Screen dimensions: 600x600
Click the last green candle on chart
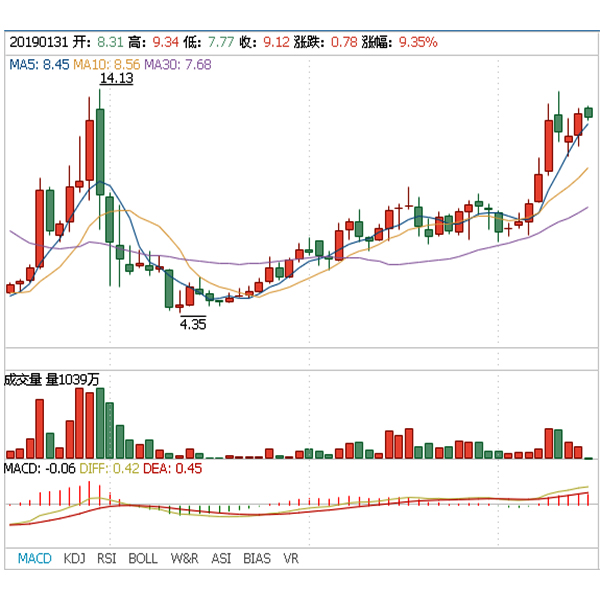(589, 112)
